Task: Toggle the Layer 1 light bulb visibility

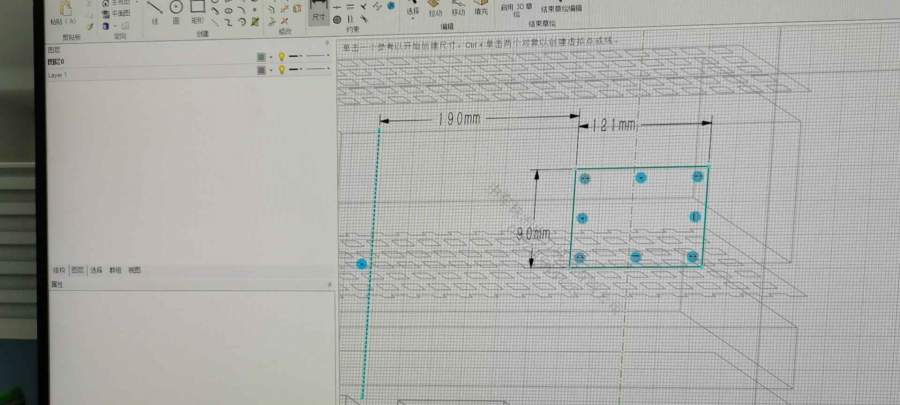Action: pos(281,70)
